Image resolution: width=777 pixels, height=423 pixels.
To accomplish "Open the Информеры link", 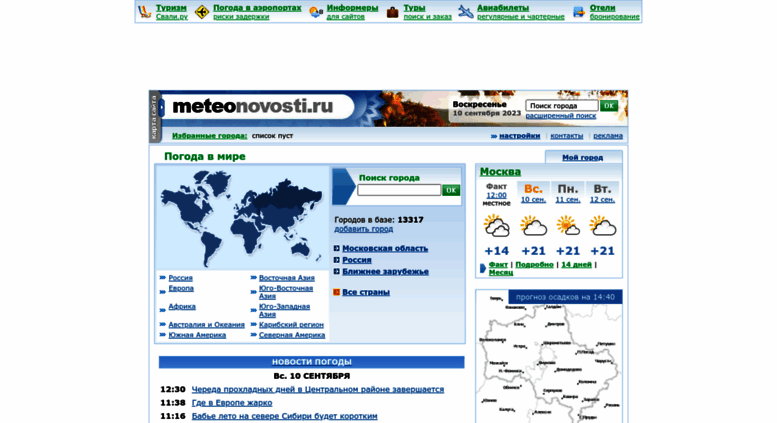I will click(352, 8).
